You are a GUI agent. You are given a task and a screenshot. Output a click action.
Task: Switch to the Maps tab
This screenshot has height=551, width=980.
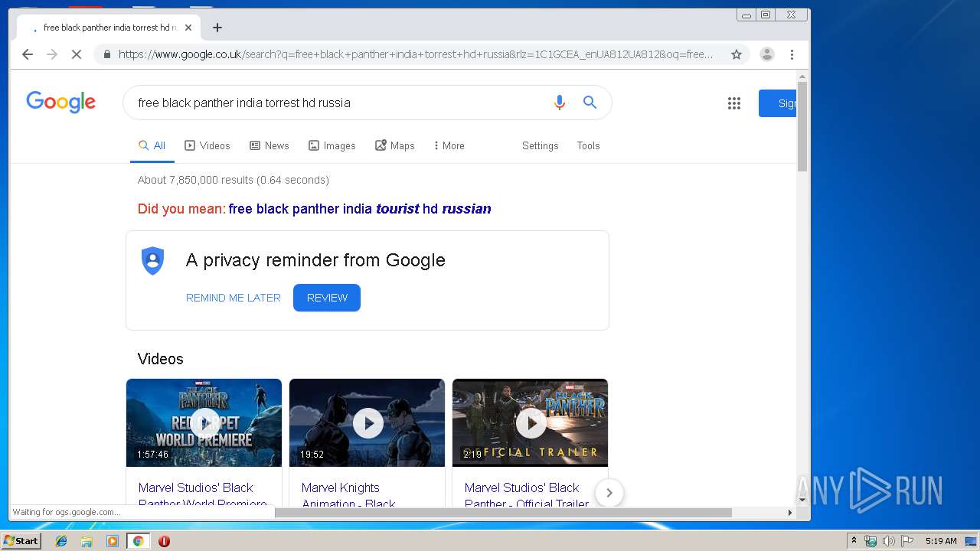coord(395,145)
